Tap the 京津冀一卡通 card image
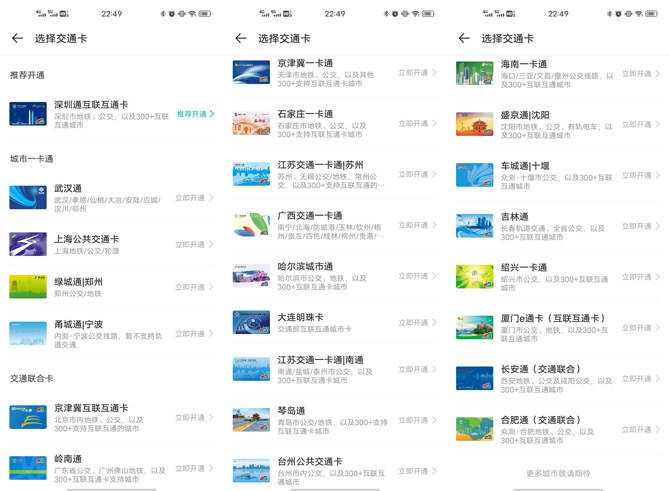670x491 pixels. pos(251,72)
